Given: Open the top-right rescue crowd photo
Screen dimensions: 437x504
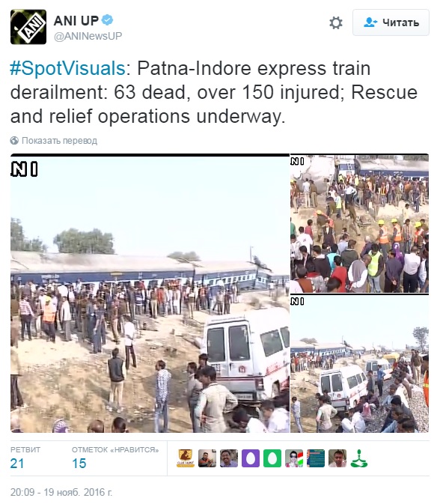Looking at the screenshot, I should click(x=360, y=223).
